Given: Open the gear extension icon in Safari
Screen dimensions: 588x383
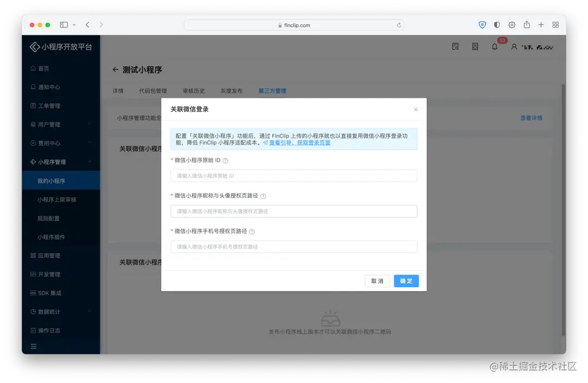Looking at the screenshot, I should [512, 24].
